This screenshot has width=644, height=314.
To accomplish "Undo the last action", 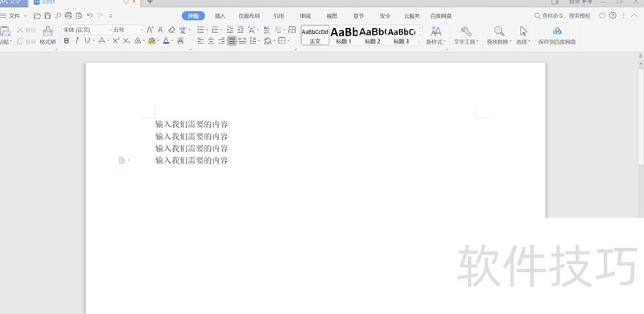I will tap(89, 15).
